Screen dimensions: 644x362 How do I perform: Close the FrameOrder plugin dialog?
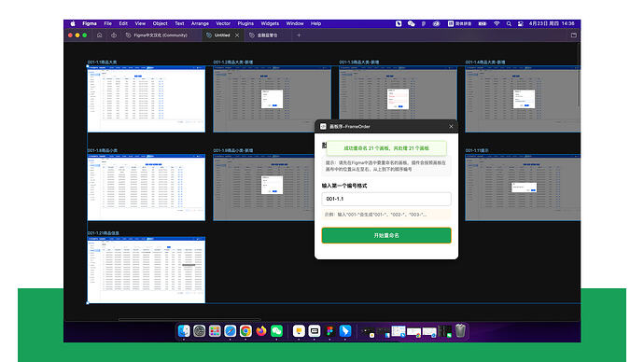coord(451,126)
